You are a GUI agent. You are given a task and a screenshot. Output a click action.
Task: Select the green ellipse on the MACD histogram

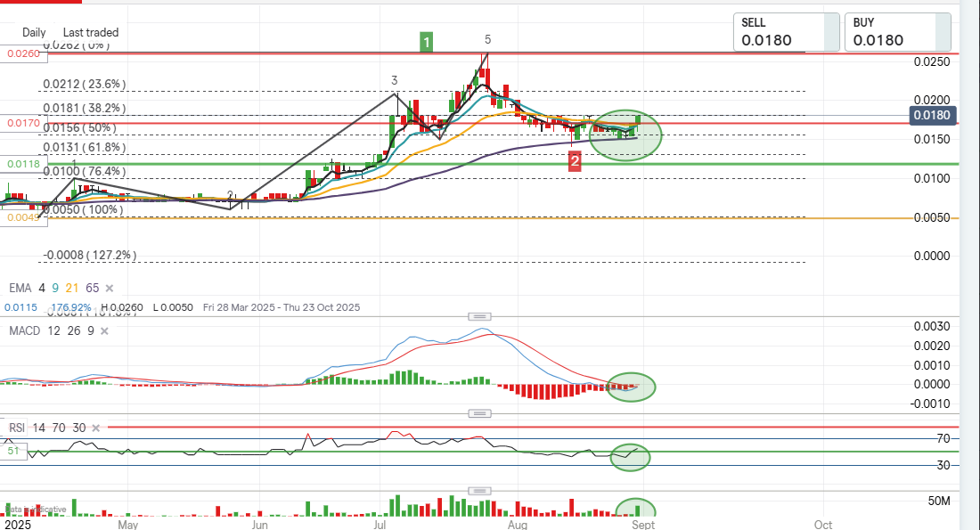pos(631,387)
